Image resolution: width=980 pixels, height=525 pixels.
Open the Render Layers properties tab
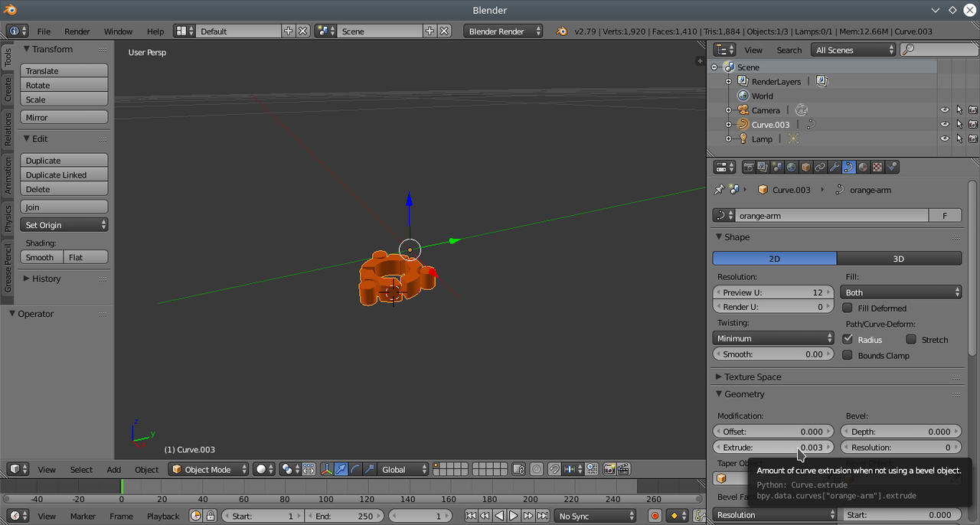763,167
